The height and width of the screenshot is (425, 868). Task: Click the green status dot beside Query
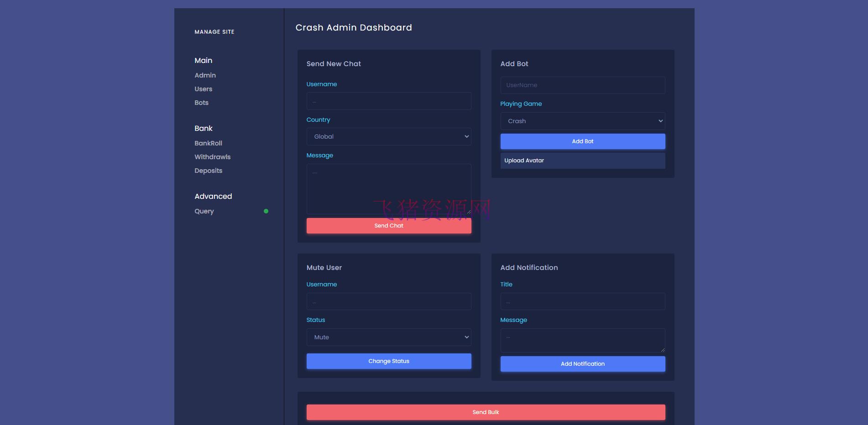point(266,211)
